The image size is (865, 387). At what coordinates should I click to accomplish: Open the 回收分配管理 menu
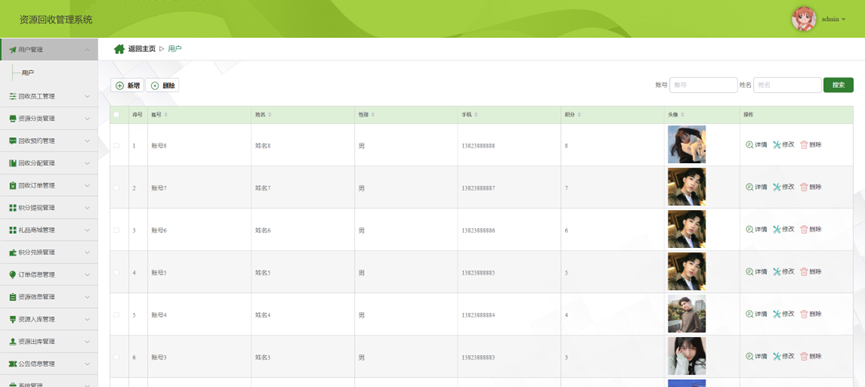point(49,163)
